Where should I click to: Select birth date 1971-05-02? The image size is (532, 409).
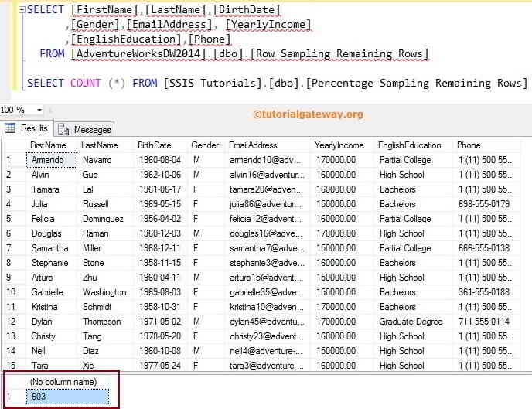(x=161, y=322)
